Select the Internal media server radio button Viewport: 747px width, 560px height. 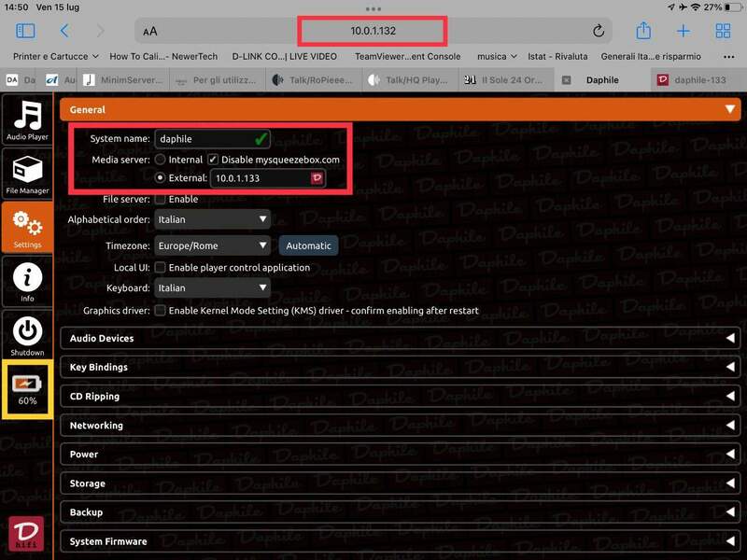161,160
